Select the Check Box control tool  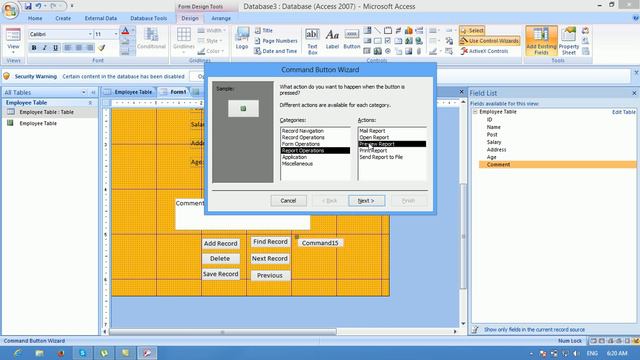[x=388, y=41]
